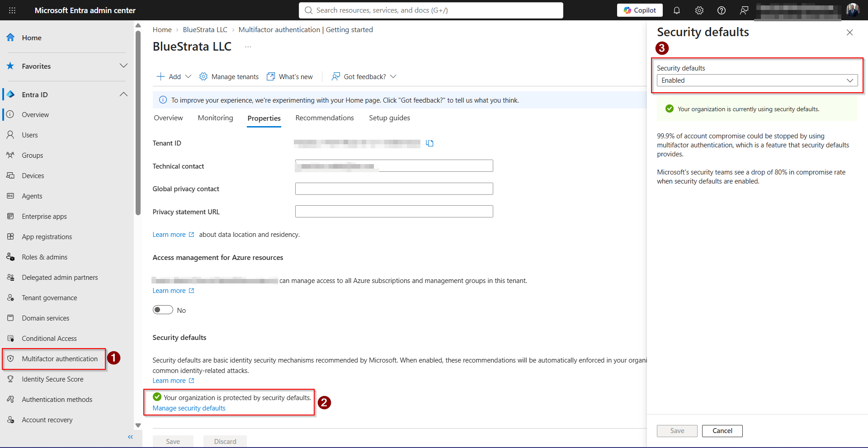Open Devices in the sidebar
Screen dimensions: 868x448
[33, 176]
